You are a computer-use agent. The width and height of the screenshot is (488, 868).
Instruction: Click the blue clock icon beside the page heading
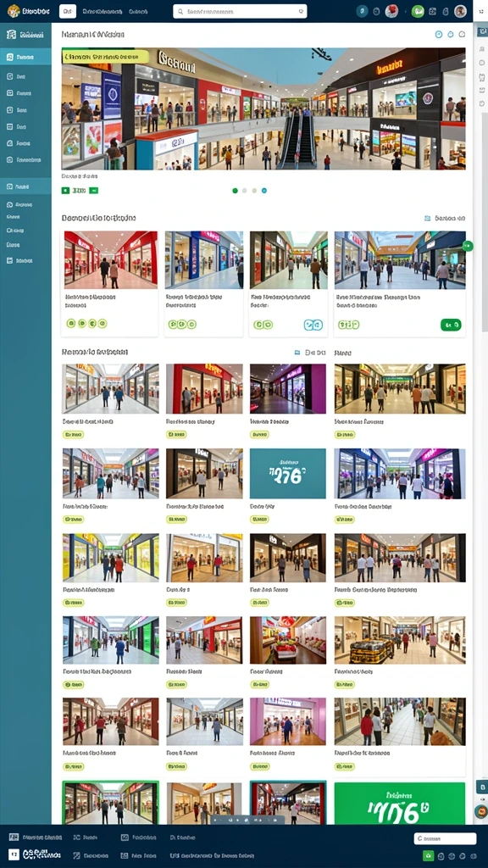439,34
